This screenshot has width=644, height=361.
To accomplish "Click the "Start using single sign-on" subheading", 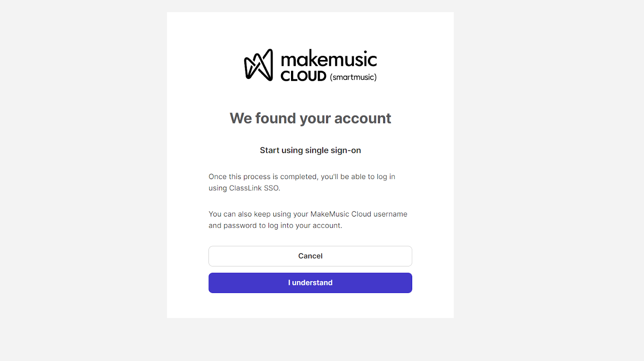I will (x=310, y=150).
